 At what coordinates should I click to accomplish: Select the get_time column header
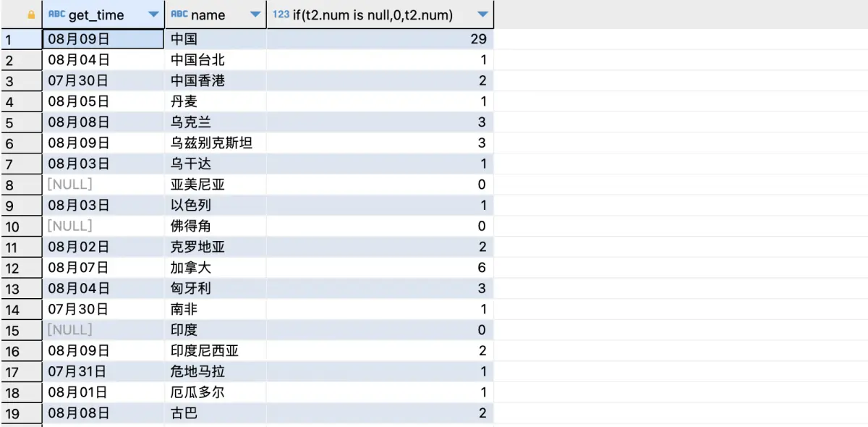pyautogui.click(x=103, y=14)
